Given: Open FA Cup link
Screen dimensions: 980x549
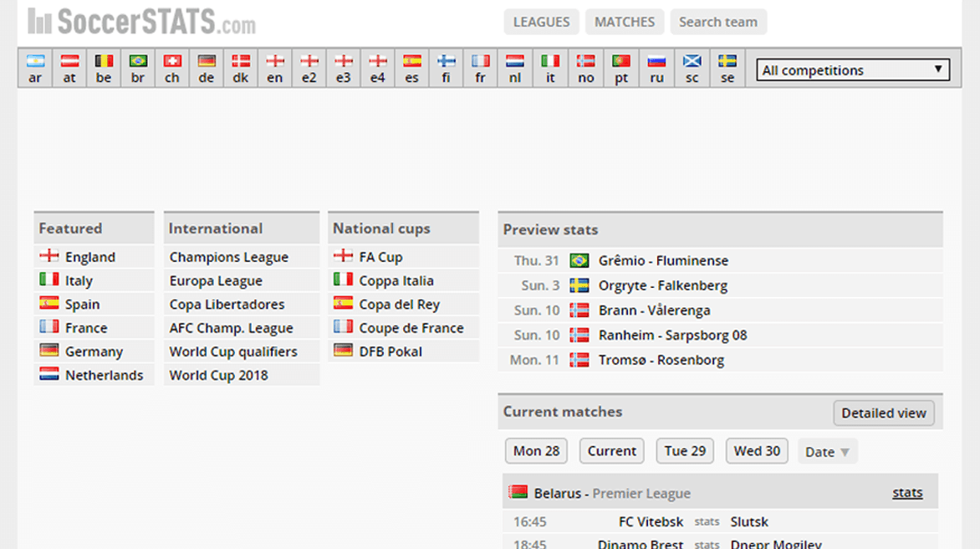Looking at the screenshot, I should click(x=380, y=257).
